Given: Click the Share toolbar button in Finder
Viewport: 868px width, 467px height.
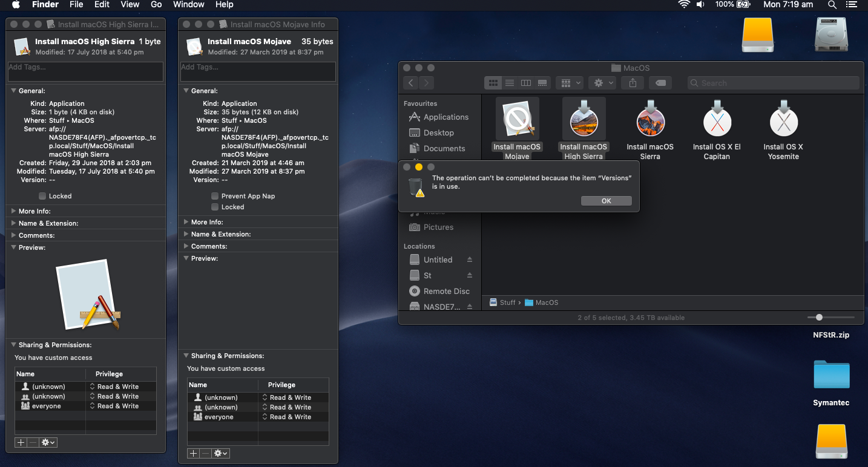Looking at the screenshot, I should (633, 83).
